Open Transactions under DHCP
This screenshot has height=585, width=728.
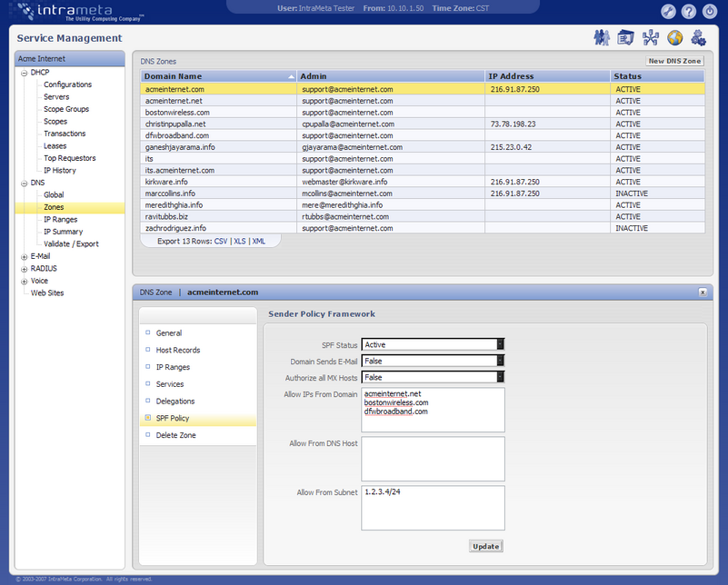(65, 134)
